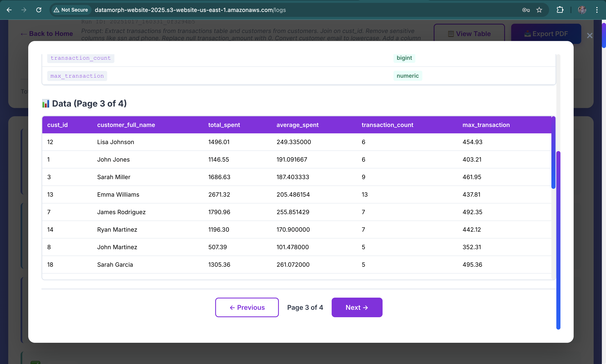Reload the page with refresh icon
This screenshot has width=606, height=364.
39,10
